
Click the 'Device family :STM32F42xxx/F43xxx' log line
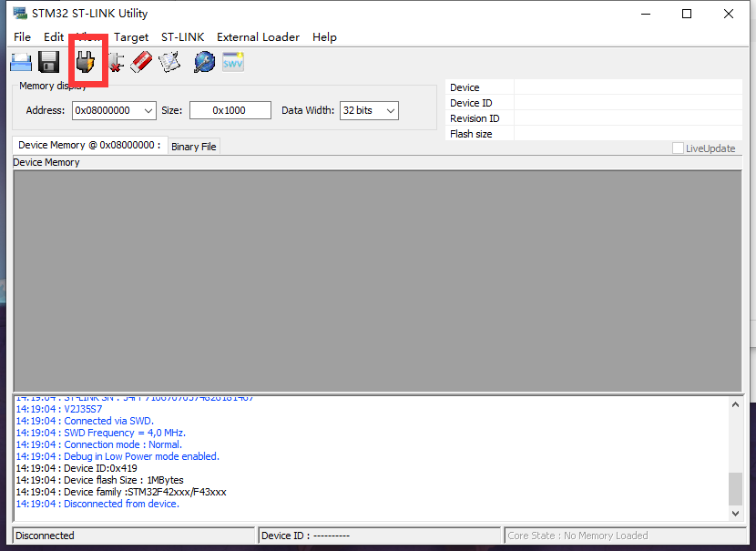pos(121,492)
